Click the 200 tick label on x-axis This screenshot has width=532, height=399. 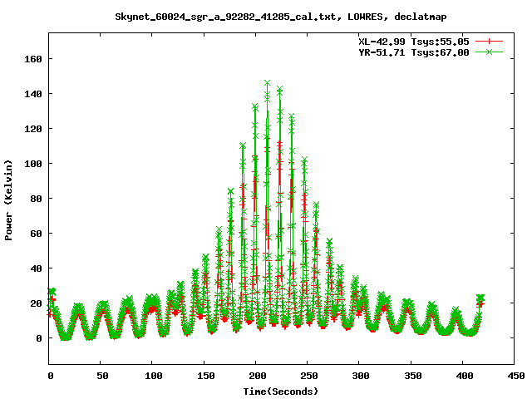click(x=258, y=376)
